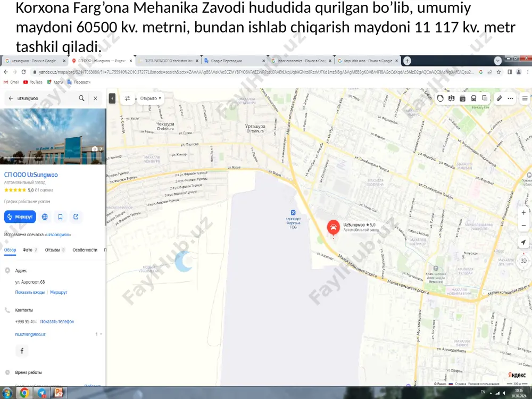Open the Открыто filter dropdown
This screenshot has width=532, height=399.
tap(151, 98)
